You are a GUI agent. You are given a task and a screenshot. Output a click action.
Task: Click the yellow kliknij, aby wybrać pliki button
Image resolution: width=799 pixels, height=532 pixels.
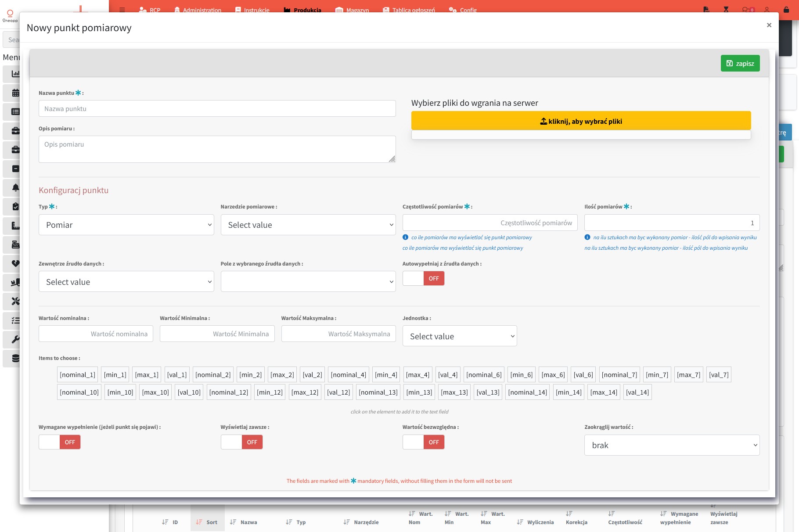point(581,121)
